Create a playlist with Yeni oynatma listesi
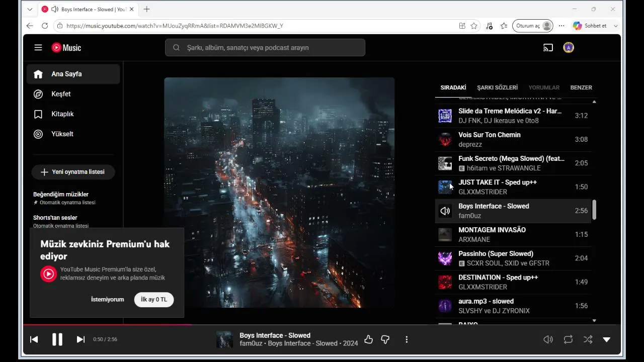The image size is (644, 362). [x=73, y=172]
